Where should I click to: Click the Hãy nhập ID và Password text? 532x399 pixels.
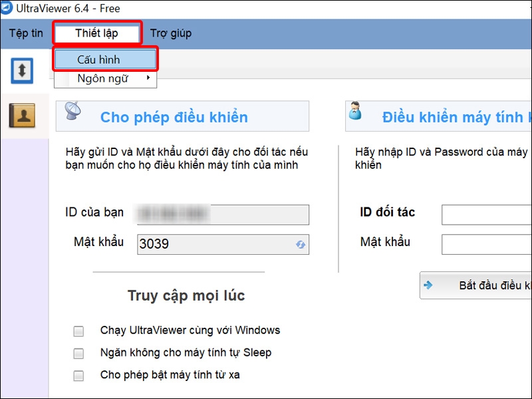point(441,158)
